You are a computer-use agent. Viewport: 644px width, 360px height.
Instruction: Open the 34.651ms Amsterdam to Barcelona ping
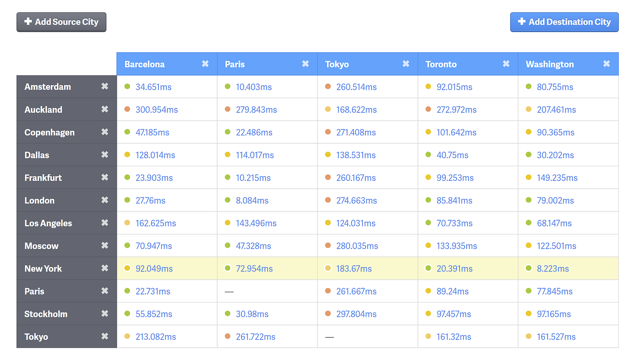point(153,87)
